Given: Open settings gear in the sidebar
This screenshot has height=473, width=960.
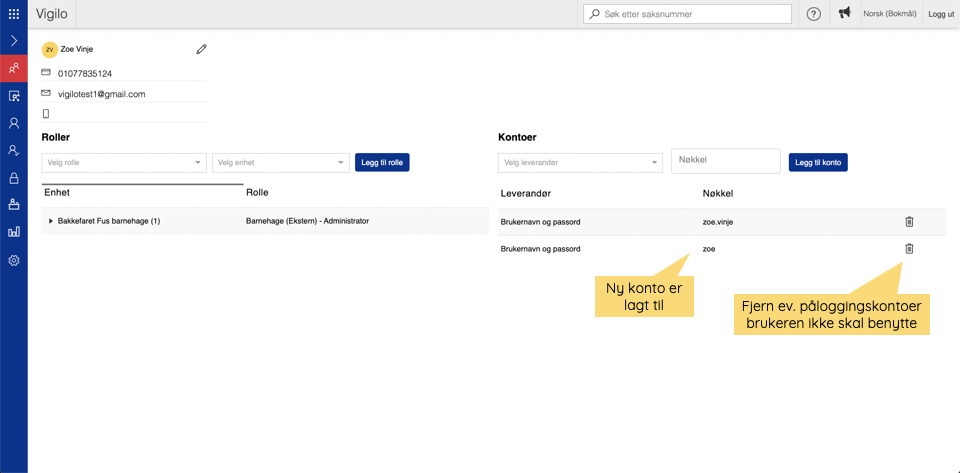Looking at the screenshot, I should (x=14, y=260).
